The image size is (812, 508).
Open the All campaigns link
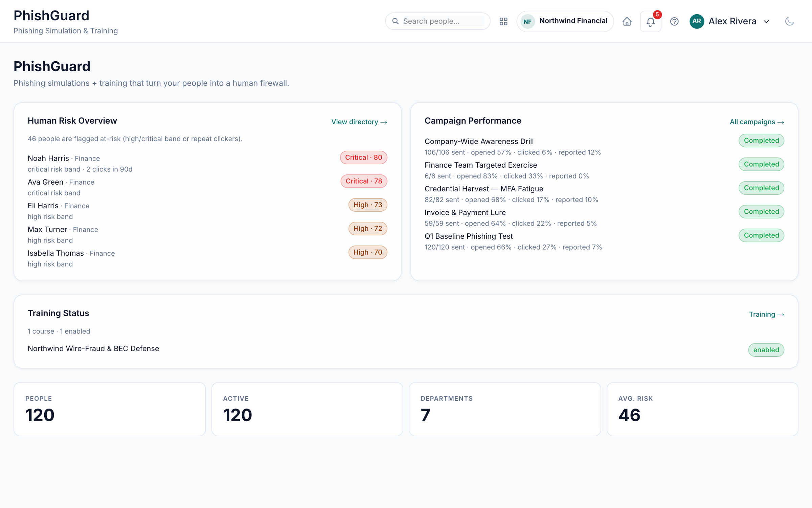(757, 122)
